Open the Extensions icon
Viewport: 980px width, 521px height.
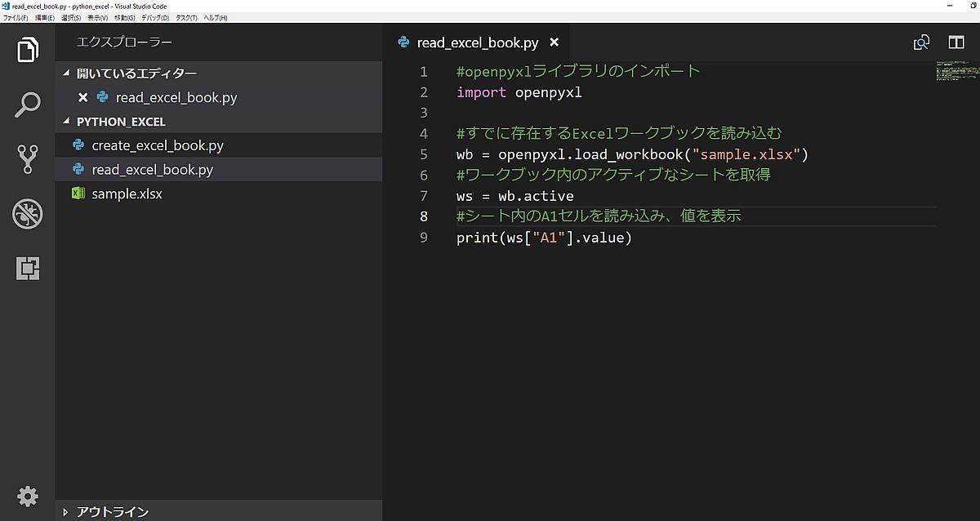[x=28, y=268]
